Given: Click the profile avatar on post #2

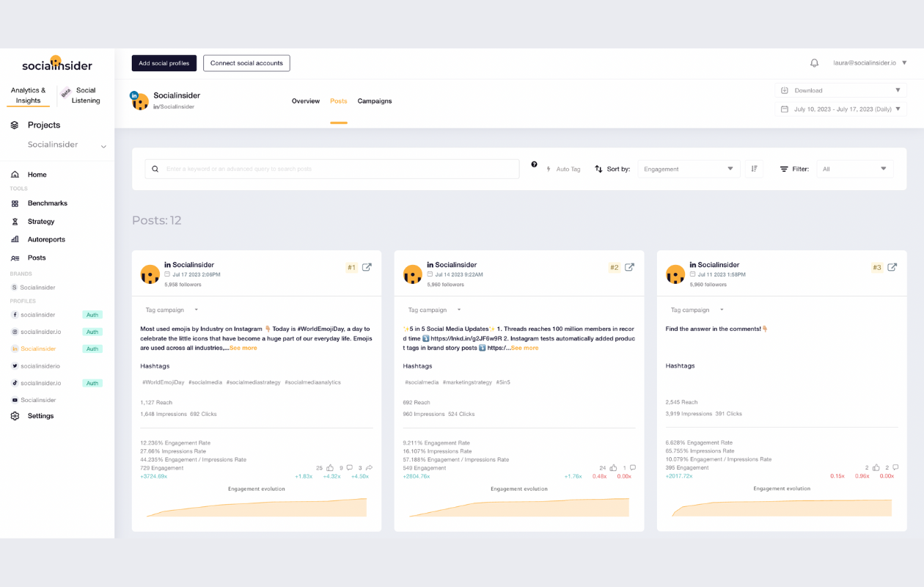Looking at the screenshot, I should point(413,274).
